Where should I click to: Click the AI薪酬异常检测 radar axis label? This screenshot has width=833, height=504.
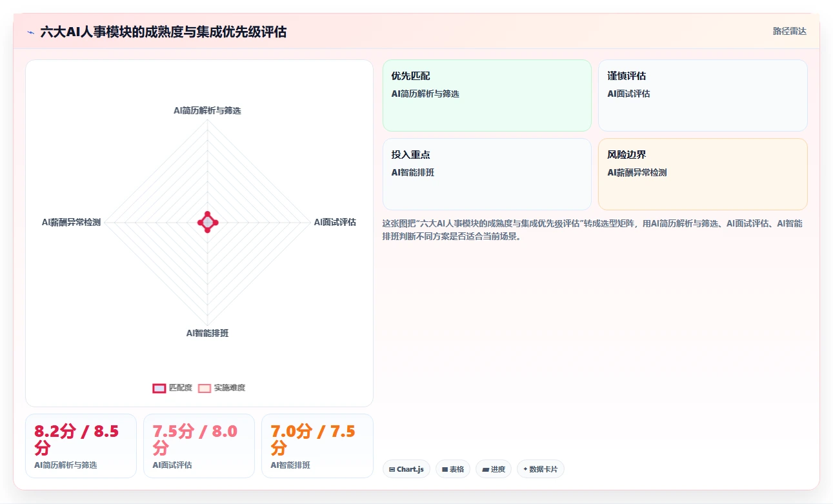71,222
